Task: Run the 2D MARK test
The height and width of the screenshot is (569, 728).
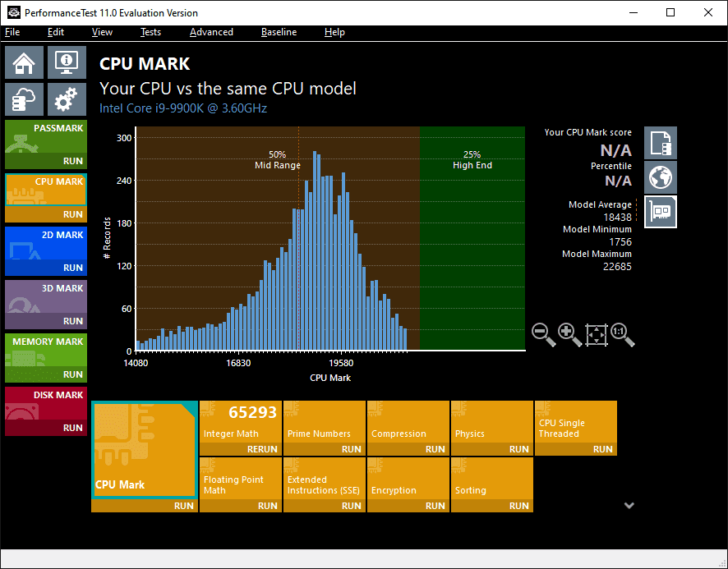Action: click(x=46, y=268)
